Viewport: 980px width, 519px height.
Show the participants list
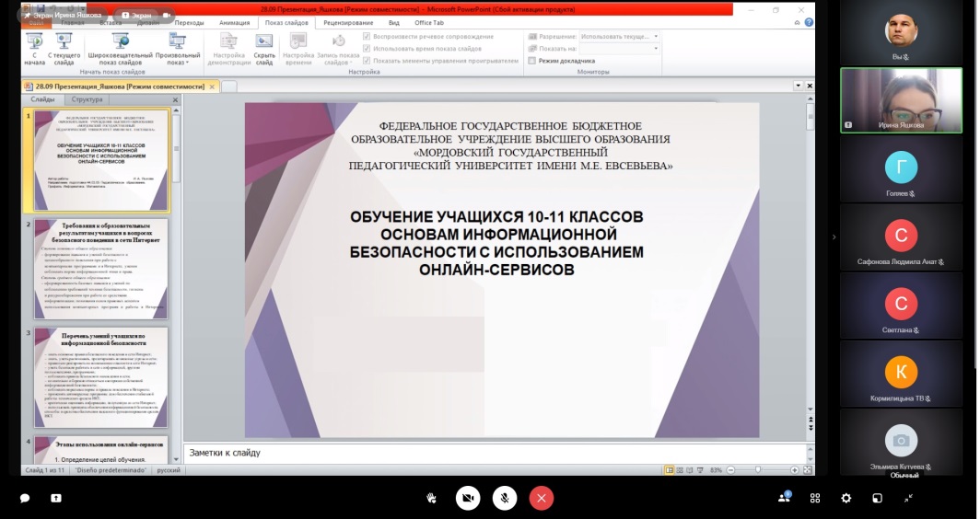(x=784, y=498)
